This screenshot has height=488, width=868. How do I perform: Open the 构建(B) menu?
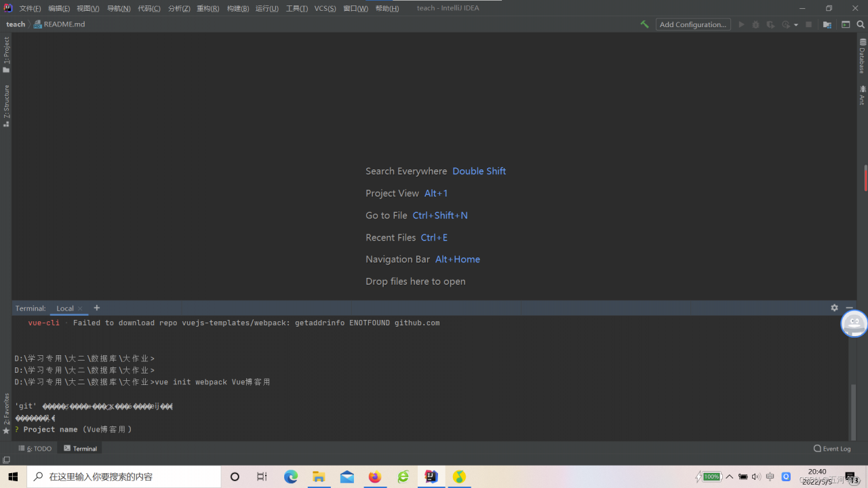[x=238, y=8]
